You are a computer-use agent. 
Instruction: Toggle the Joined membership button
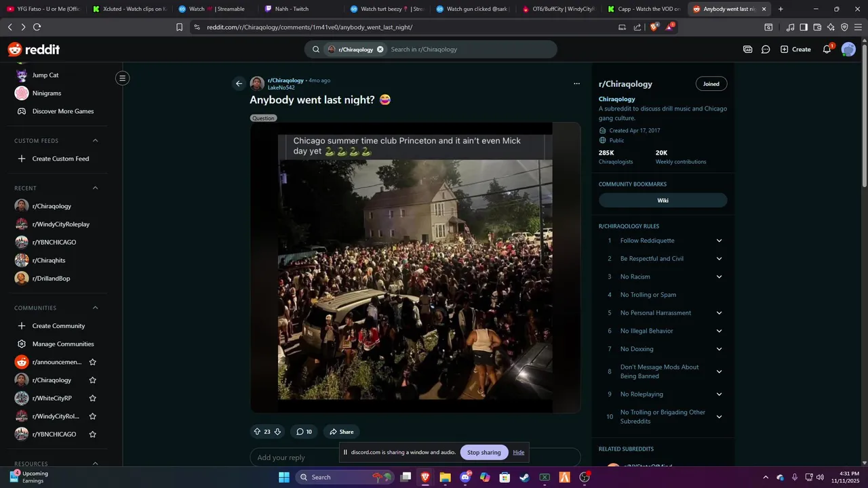pos(711,84)
